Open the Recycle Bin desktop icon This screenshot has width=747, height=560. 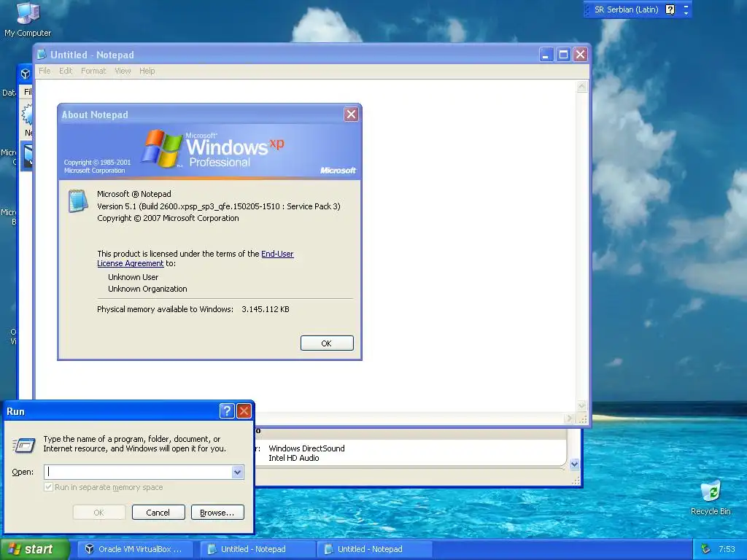[x=711, y=497]
